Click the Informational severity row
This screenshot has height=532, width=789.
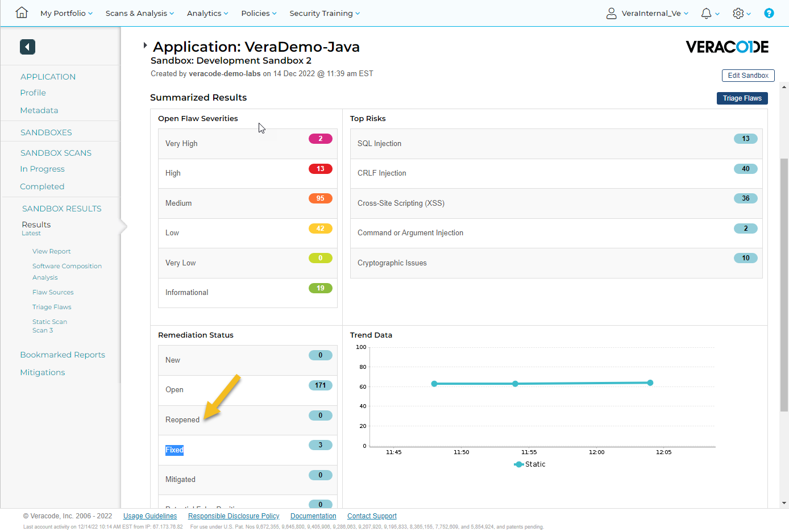(248, 293)
